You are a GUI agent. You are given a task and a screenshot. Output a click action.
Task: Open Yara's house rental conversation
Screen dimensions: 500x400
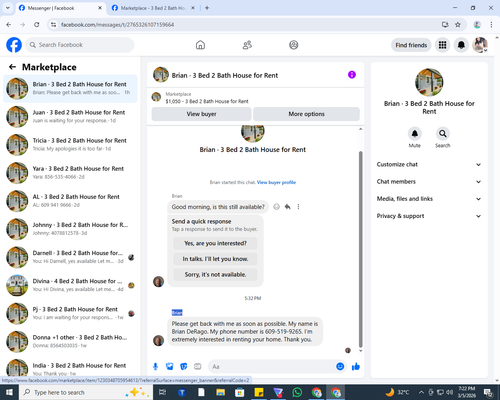click(70, 173)
